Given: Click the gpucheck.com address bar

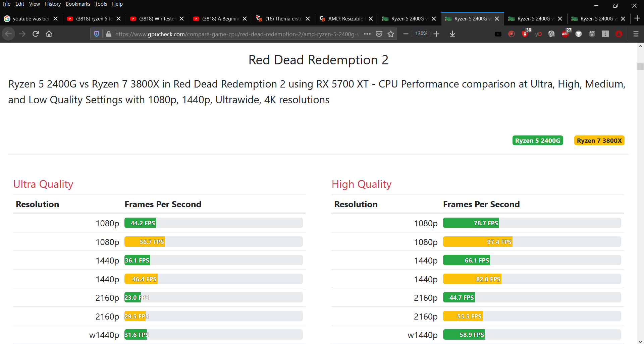Looking at the screenshot, I should [x=237, y=34].
